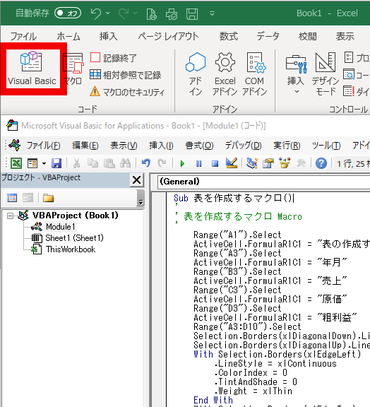
Task: Open the VBA 実行(R) menu
Action: (287, 145)
